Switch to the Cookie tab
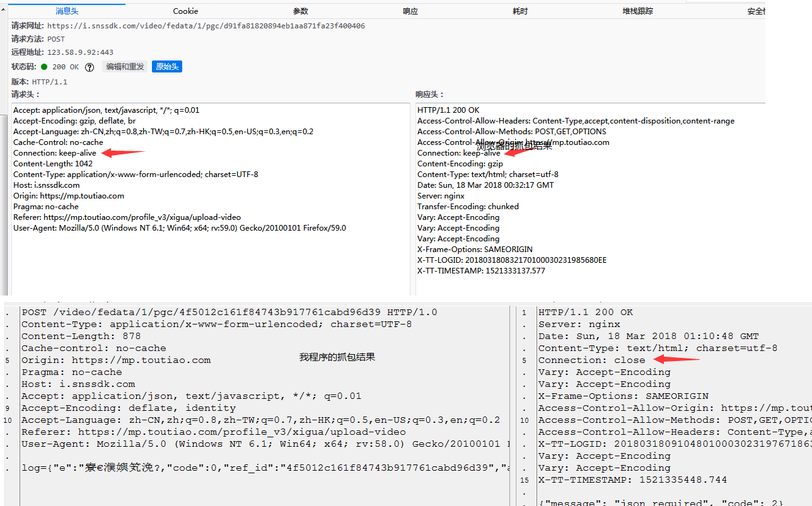This screenshot has height=506, width=812. point(185,11)
